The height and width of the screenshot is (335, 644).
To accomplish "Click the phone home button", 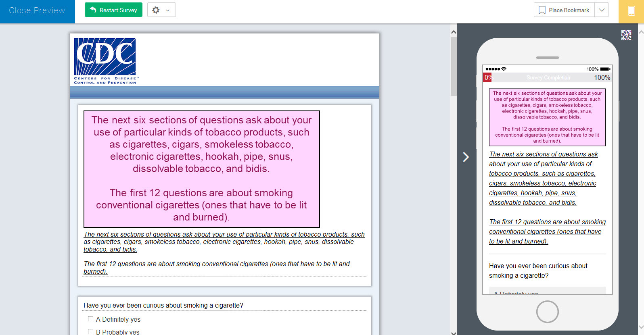I will tap(547, 312).
